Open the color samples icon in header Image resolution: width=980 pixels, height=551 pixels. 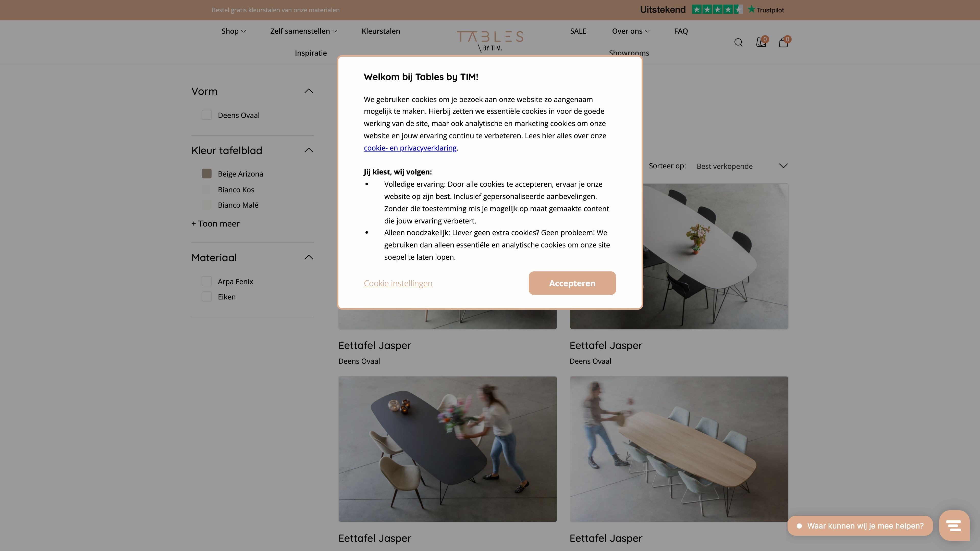tap(761, 42)
